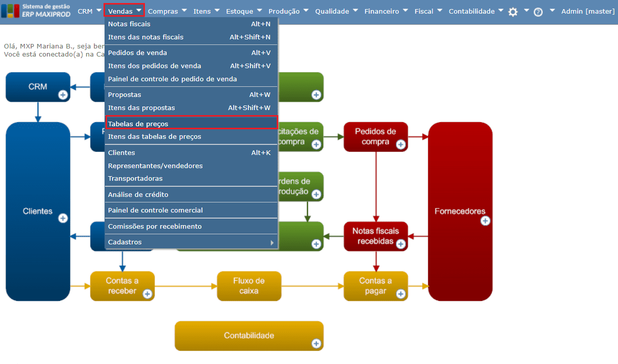Viewport: 618px width, 364px height.
Task: Expand the Qualidade menu arrow
Action: pyautogui.click(x=355, y=10)
